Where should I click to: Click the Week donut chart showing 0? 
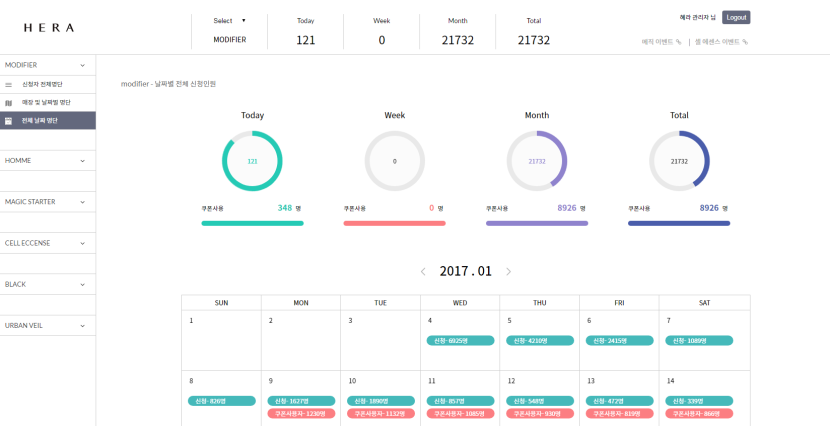[x=394, y=161]
